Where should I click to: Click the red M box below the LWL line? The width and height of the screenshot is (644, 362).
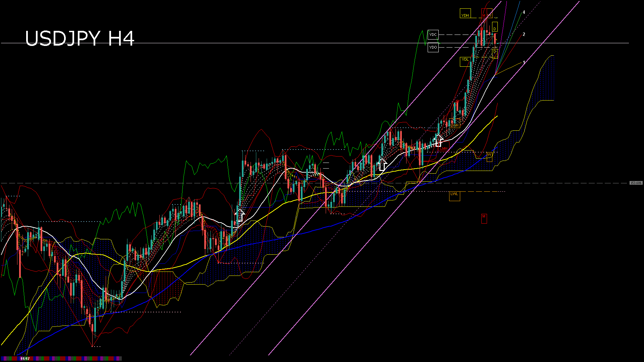(x=484, y=218)
